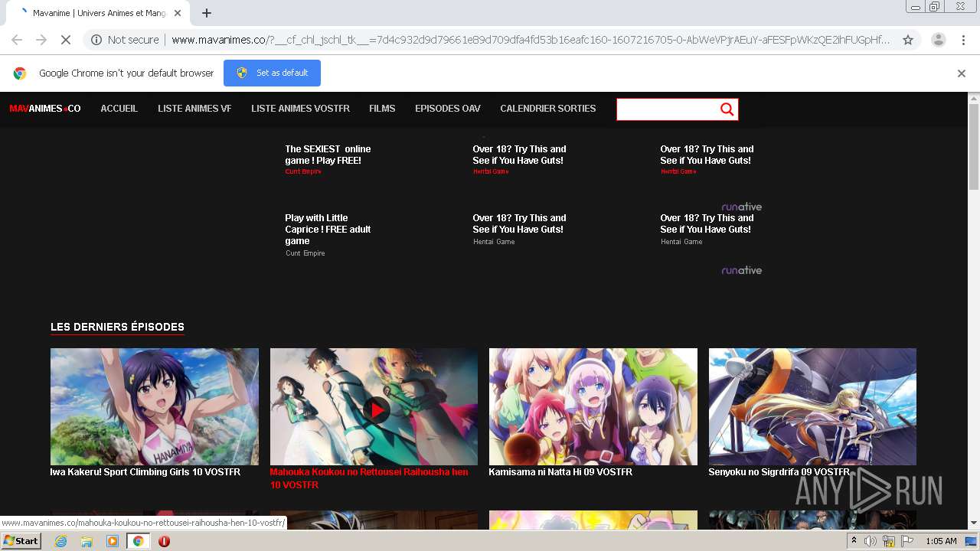980x551 pixels.
Task: Click the upper runative logo
Action: click(741, 207)
